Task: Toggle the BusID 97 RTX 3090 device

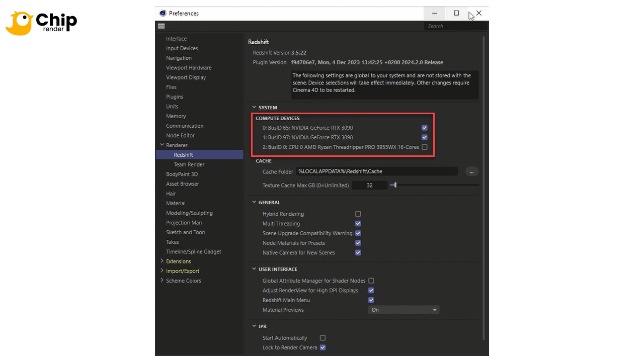Action: 425,137
